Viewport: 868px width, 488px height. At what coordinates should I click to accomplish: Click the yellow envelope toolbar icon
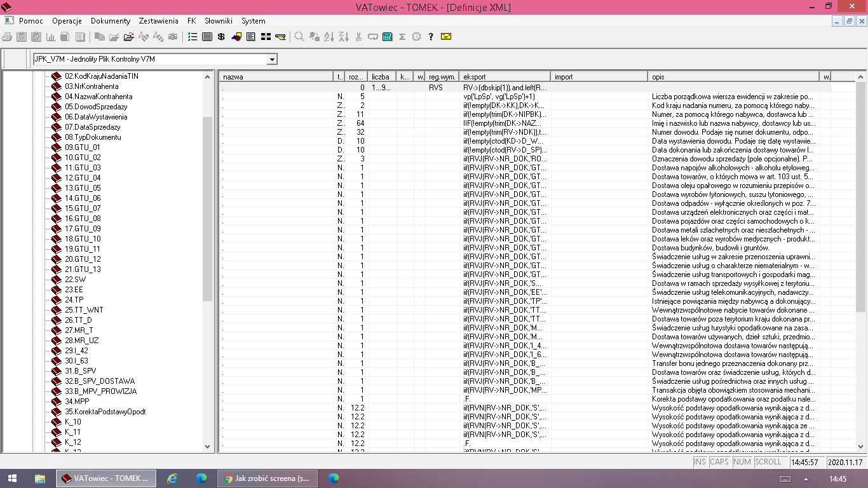tap(445, 37)
